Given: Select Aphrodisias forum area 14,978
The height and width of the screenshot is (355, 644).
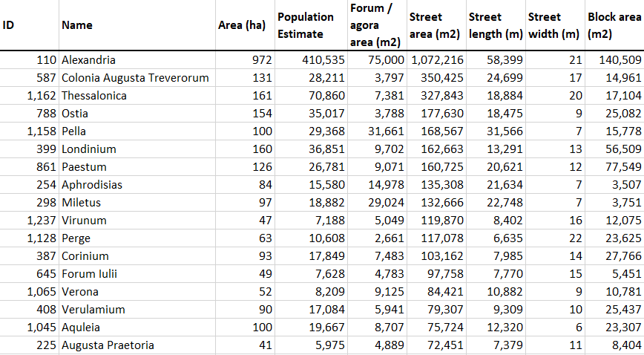Looking at the screenshot, I should 377,185.
